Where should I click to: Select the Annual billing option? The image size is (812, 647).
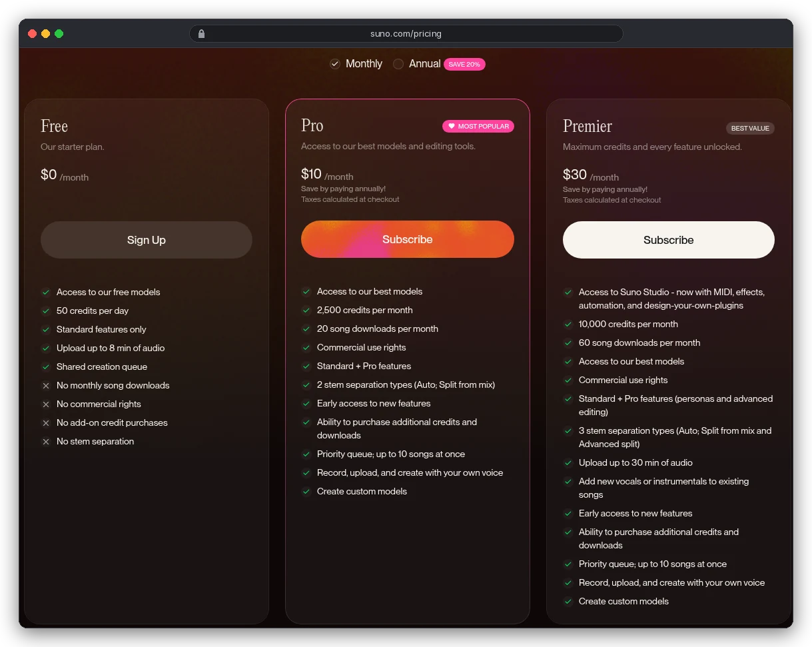tap(416, 64)
